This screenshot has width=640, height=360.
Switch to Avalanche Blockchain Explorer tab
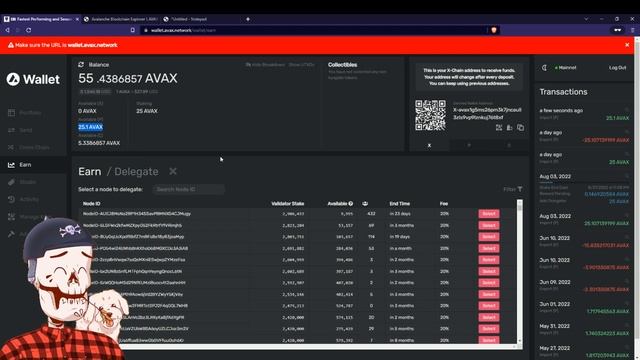(121, 19)
